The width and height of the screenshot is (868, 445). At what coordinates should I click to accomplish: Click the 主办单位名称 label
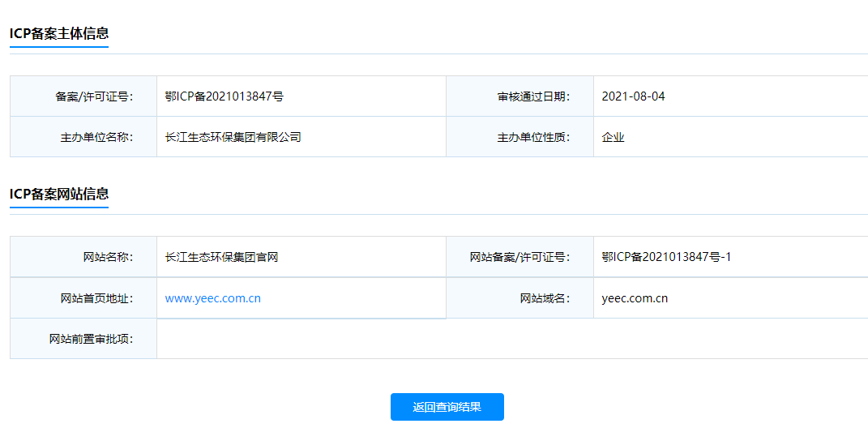pos(97,137)
